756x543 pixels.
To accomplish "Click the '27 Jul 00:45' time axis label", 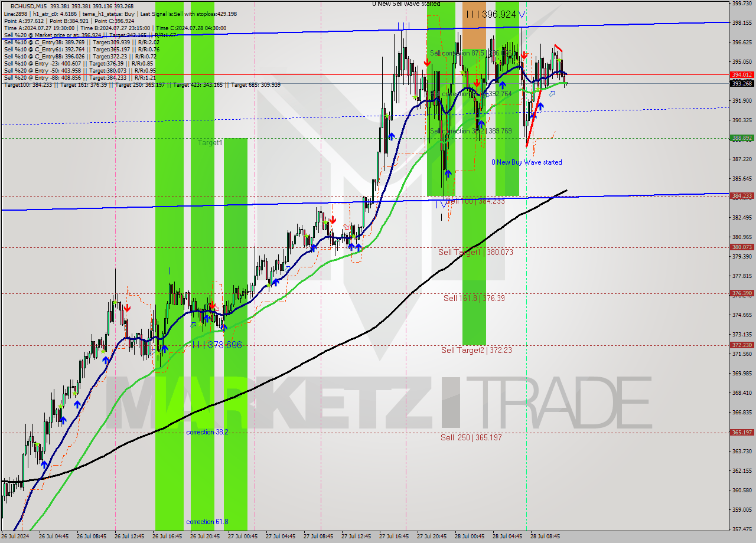I will pyautogui.click(x=243, y=537).
